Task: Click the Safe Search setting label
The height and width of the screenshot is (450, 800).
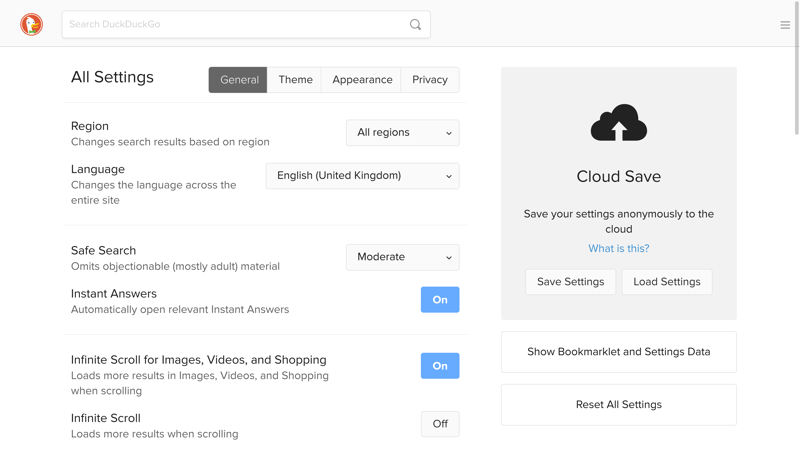Action: pyautogui.click(x=104, y=251)
